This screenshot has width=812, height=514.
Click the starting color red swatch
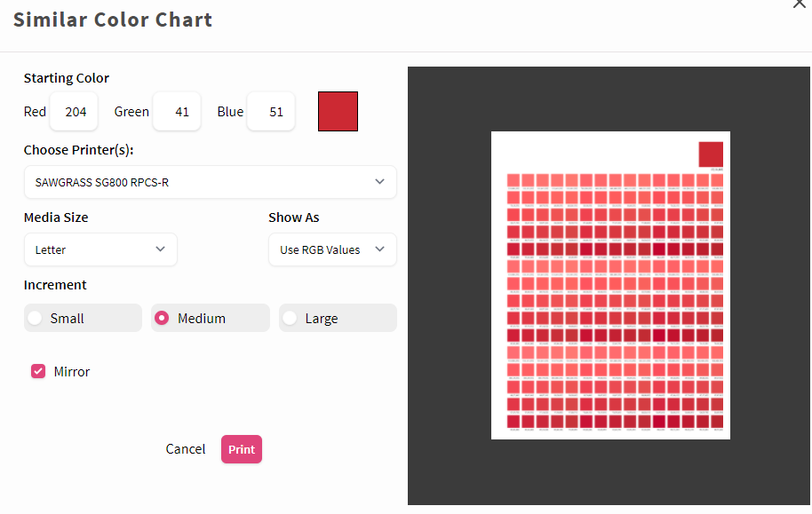click(338, 111)
